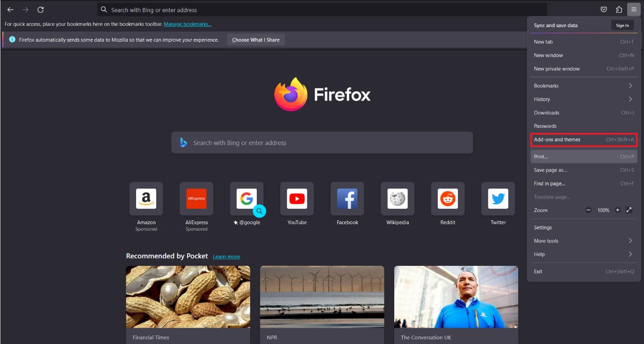Open the Wikipedia shortcut tile
644x344 pixels.
[398, 199]
